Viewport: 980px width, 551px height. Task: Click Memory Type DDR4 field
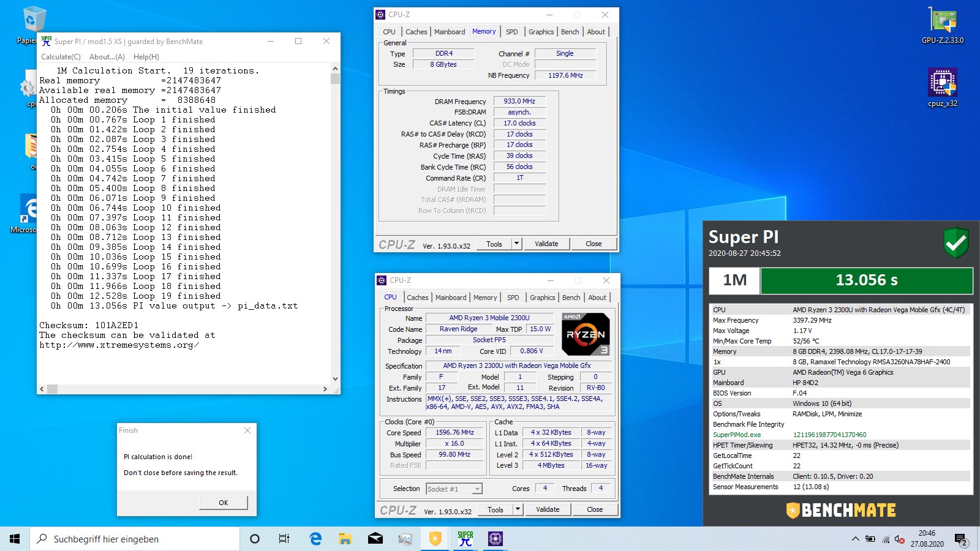pos(443,53)
